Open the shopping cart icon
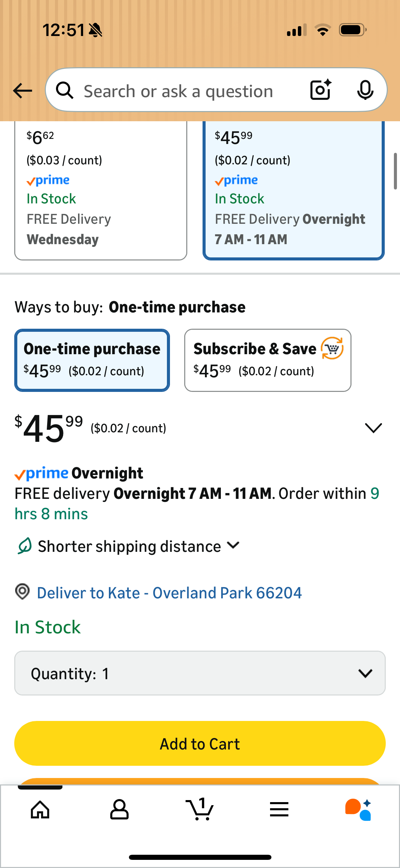The image size is (400, 868). click(x=200, y=810)
